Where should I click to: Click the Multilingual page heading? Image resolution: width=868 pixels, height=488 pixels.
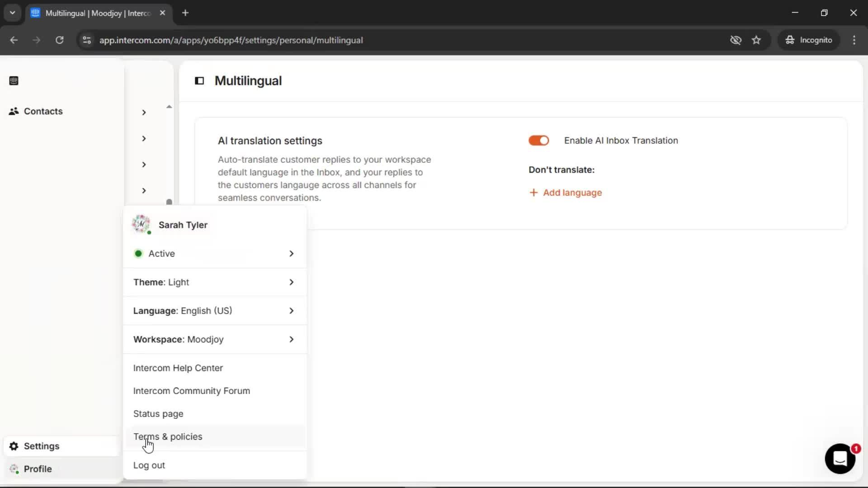coord(248,81)
